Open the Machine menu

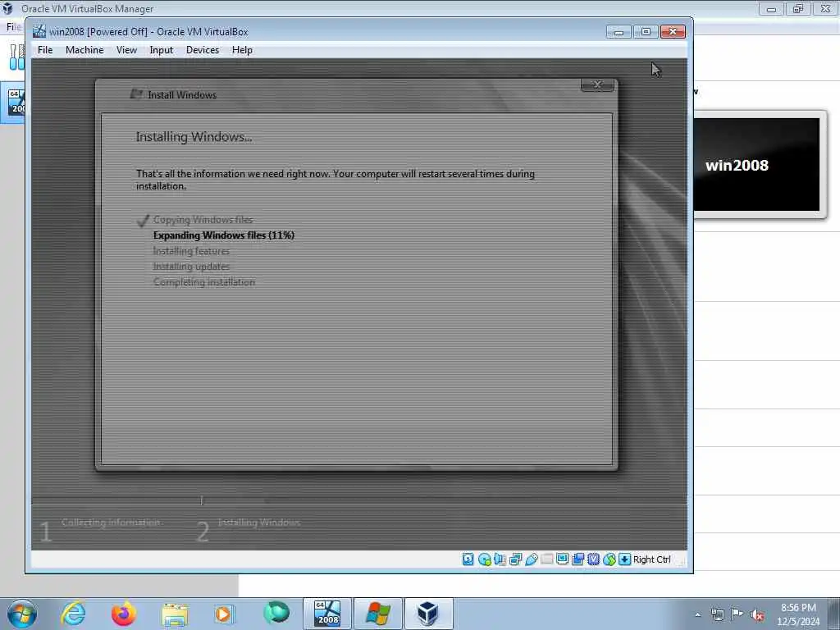[x=84, y=50]
